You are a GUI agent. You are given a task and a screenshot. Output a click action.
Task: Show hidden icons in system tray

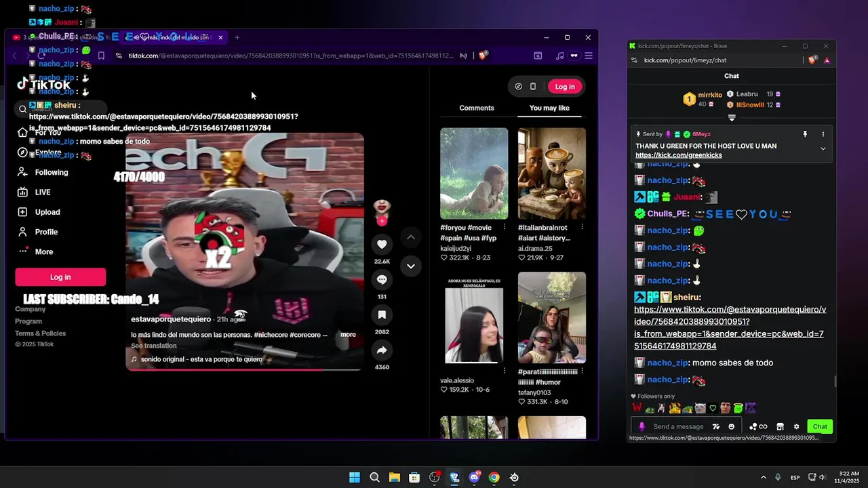[x=763, y=477]
